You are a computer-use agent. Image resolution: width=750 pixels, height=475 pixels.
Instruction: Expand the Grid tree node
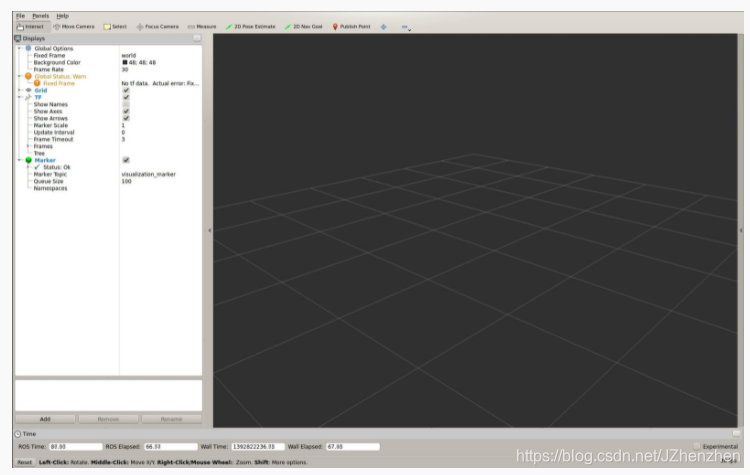pyautogui.click(x=20, y=90)
